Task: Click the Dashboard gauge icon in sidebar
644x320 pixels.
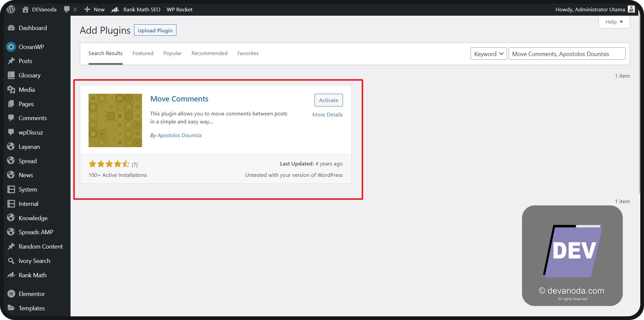Action: pyautogui.click(x=11, y=28)
